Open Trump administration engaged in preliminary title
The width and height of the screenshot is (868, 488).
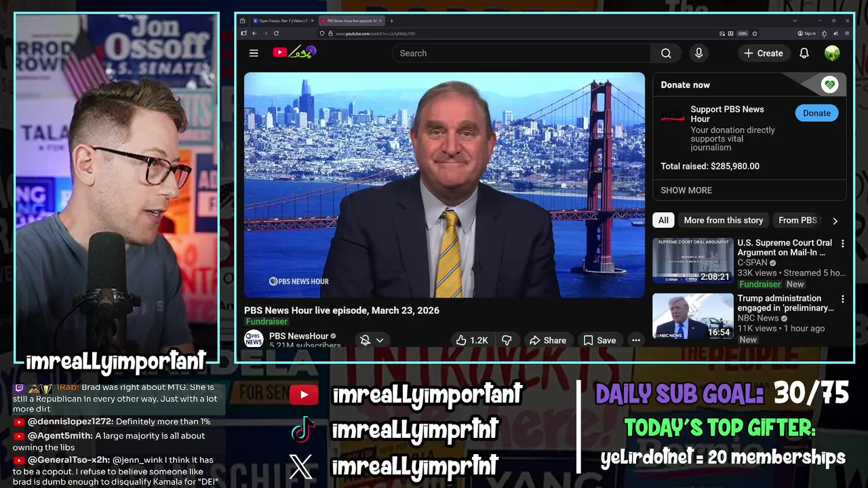(786, 303)
